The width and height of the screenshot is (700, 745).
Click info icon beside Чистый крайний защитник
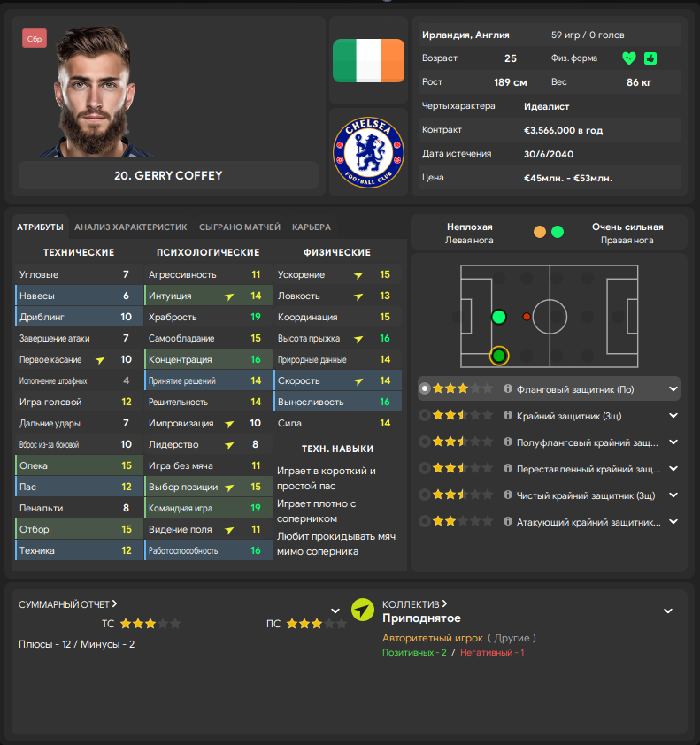coord(508,495)
